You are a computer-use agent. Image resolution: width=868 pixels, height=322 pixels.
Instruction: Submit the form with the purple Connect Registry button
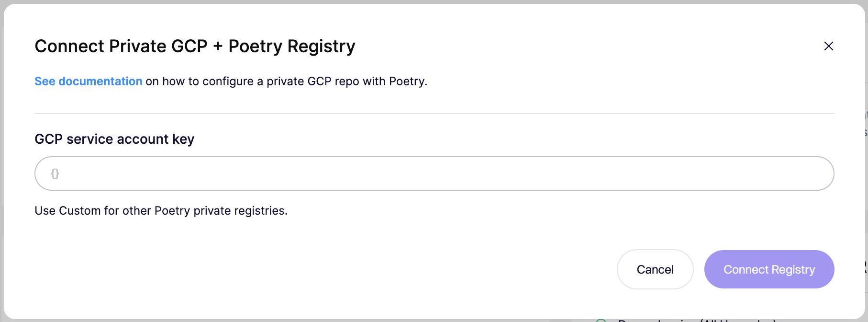coord(769,269)
